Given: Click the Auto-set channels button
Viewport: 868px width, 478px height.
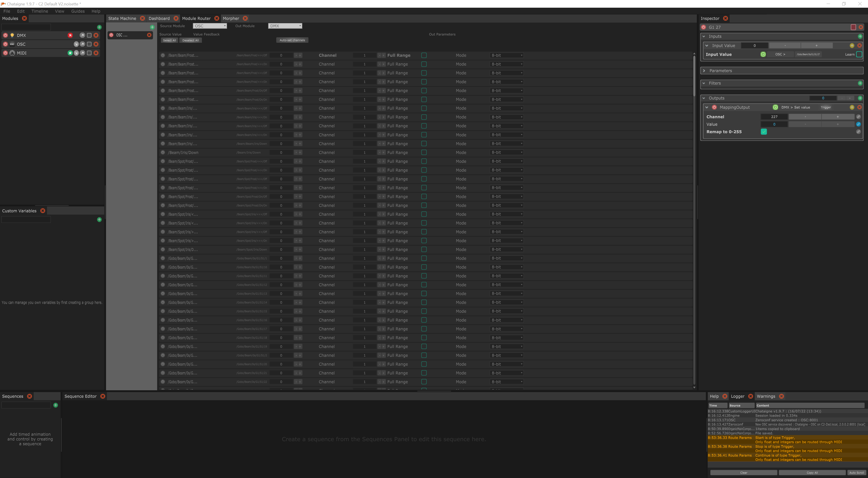Looking at the screenshot, I should 292,40.
